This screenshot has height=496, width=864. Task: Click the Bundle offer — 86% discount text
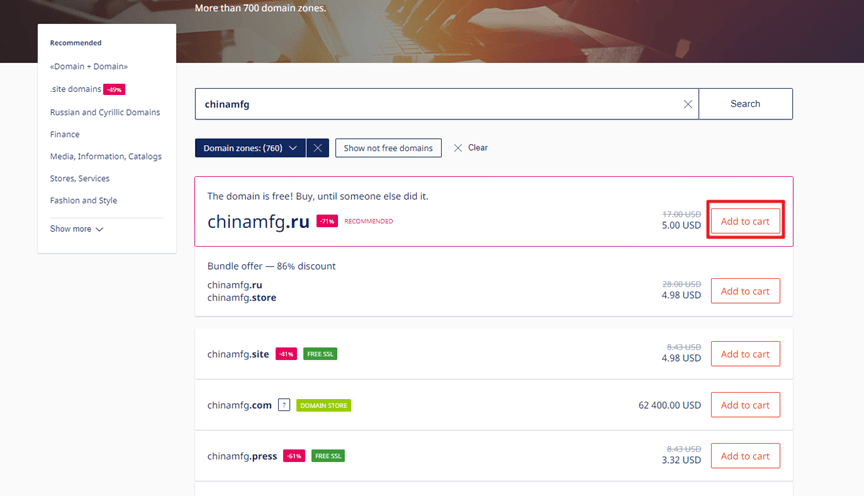click(x=271, y=266)
